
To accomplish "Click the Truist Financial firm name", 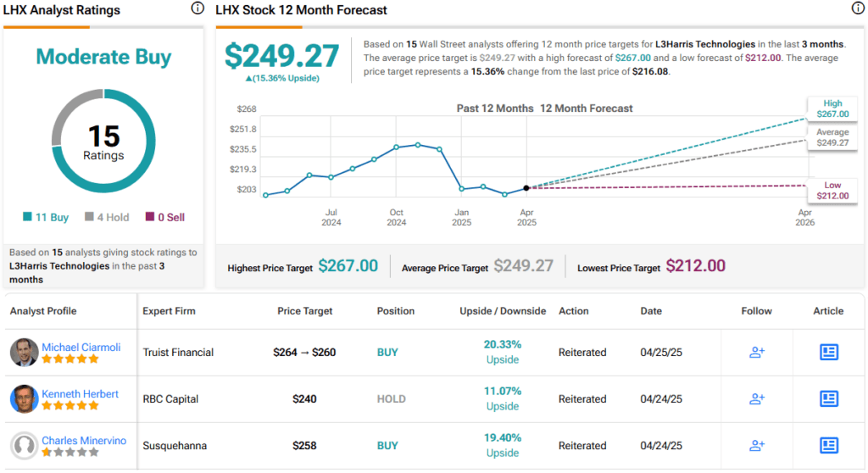I will click(178, 353).
